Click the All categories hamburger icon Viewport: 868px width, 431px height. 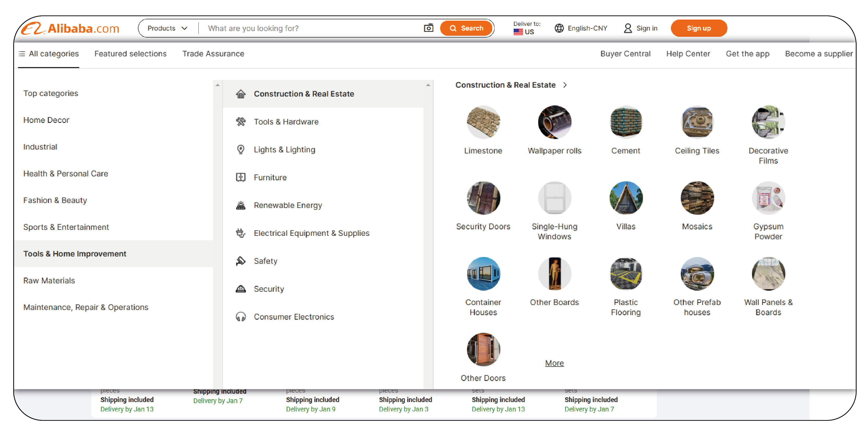point(22,54)
